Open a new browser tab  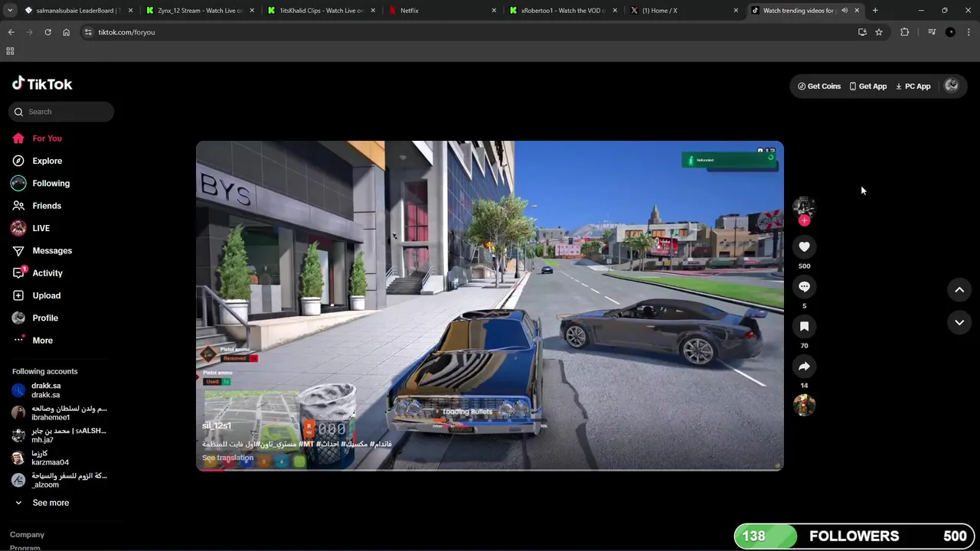click(x=875, y=11)
